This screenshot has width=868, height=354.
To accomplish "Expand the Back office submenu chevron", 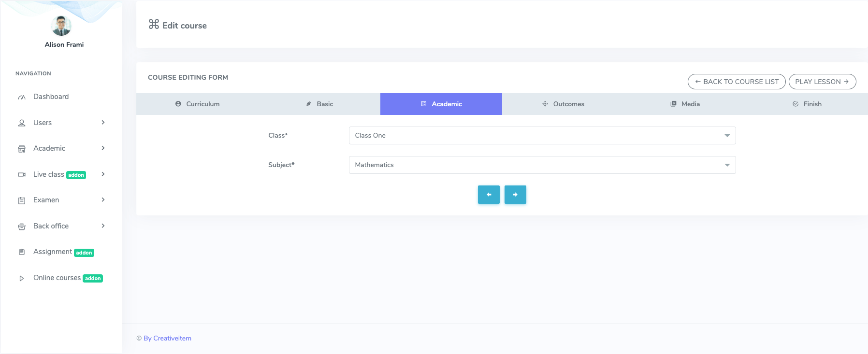I will coord(103,226).
